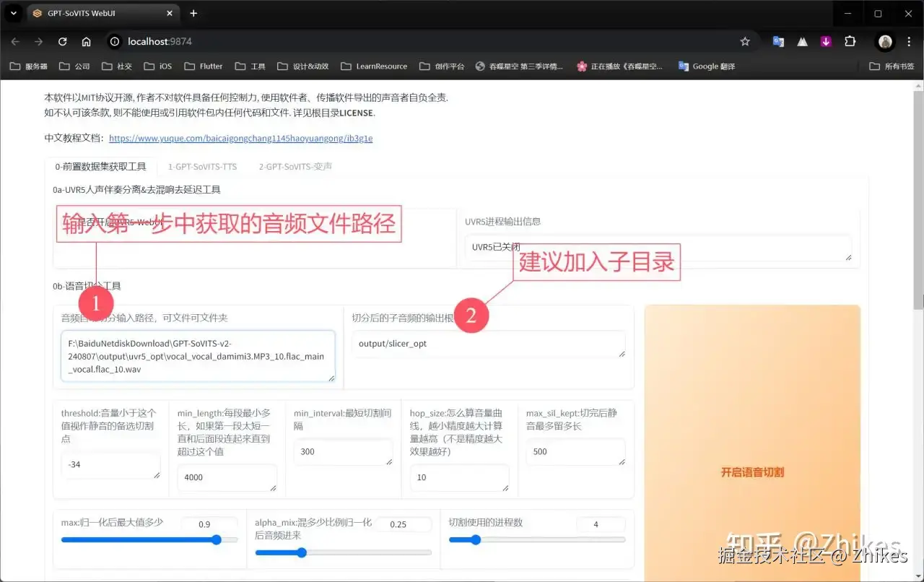Expand the tab search dropdown arrow
Viewport: 924px width, 582px height.
13,13
